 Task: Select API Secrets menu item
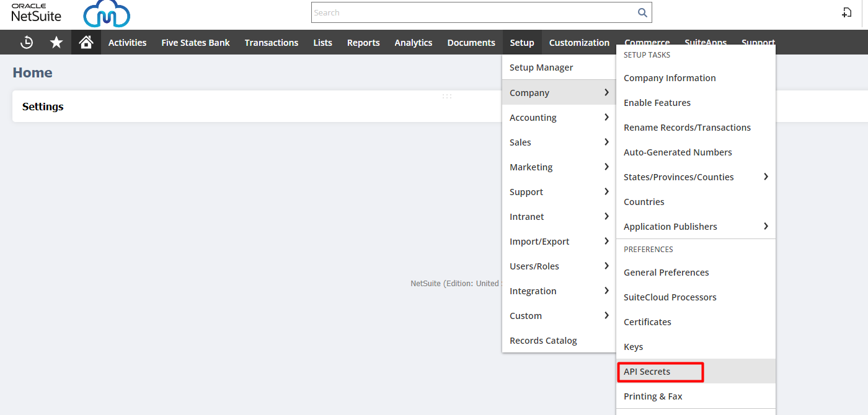(x=647, y=372)
